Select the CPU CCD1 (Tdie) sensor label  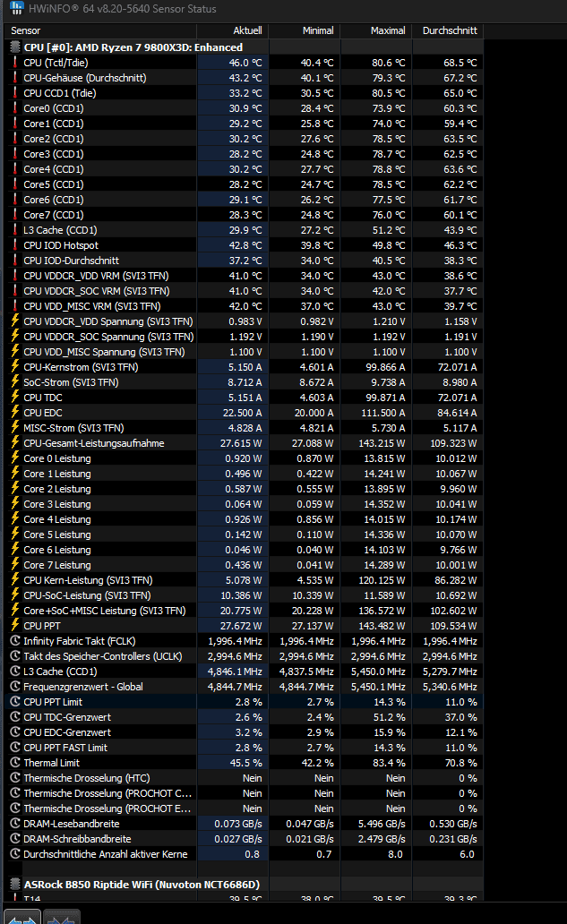point(59,93)
